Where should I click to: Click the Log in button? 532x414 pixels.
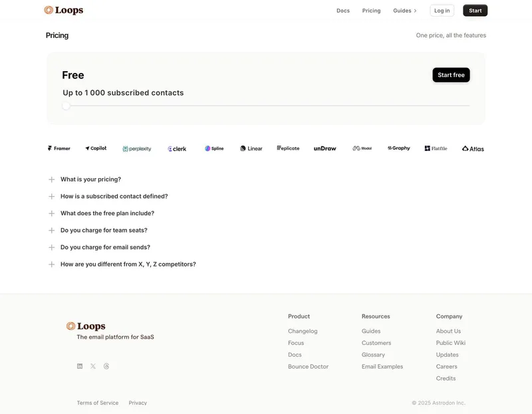442,11
